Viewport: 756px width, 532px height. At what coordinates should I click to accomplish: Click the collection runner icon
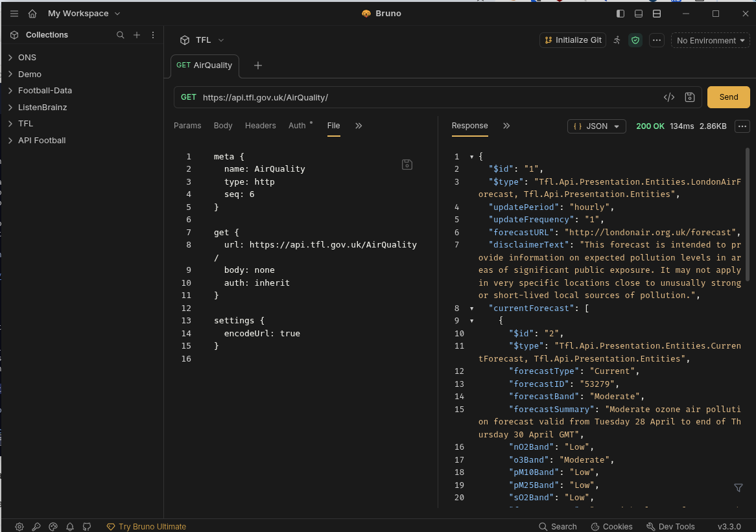pos(617,40)
